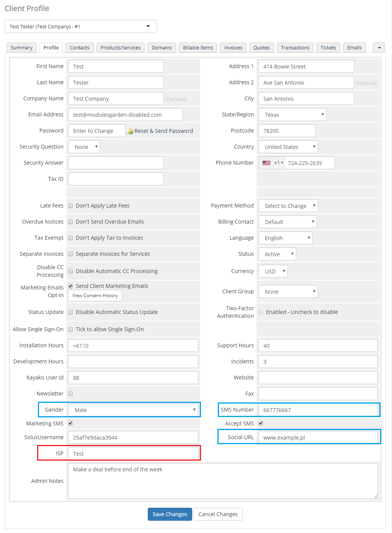This screenshot has width=392, height=533.
Task: Go to the Domains tab
Action: pos(162,47)
